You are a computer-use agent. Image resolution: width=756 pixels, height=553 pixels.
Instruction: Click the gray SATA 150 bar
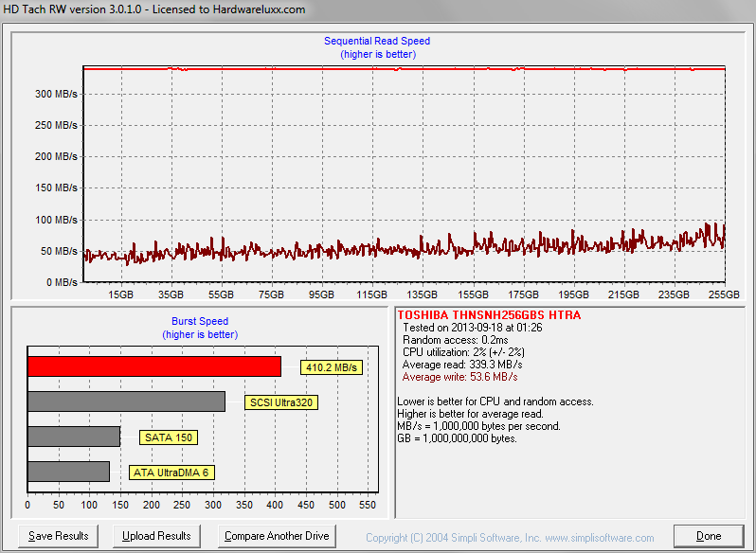[x=74, y=437]
